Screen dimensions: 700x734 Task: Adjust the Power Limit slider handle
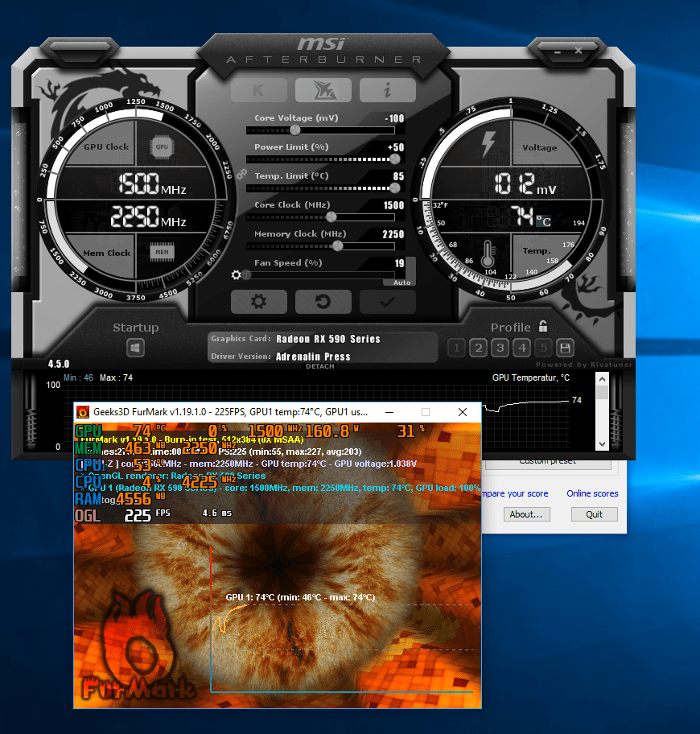(x=395, y=159)
